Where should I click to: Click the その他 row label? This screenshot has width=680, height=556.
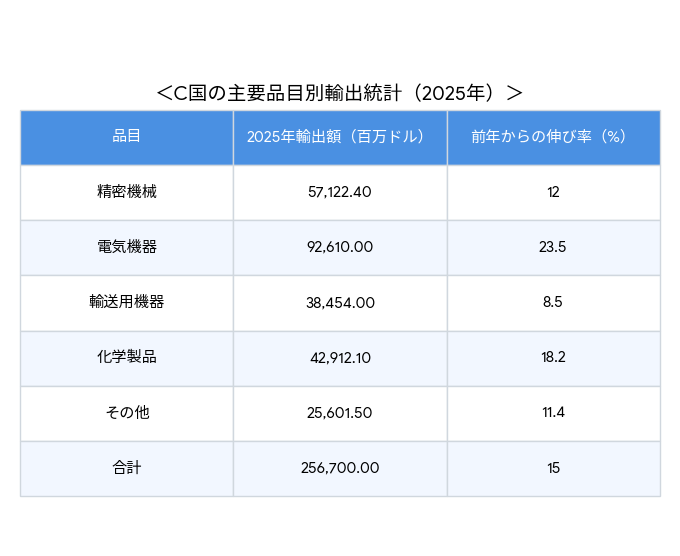[126, 412]
